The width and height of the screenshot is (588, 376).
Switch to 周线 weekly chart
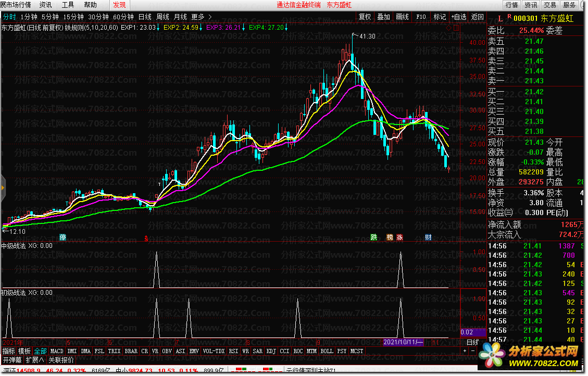click(x=162, y=17)
